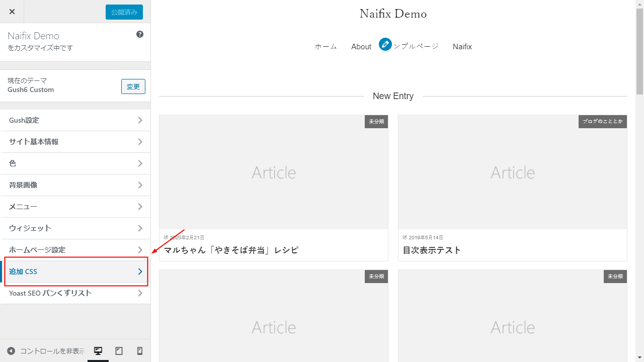Image resolution: width=644 pixels, height=362 pixels.
Task: Open the About nav link
Action: point(361,46)
